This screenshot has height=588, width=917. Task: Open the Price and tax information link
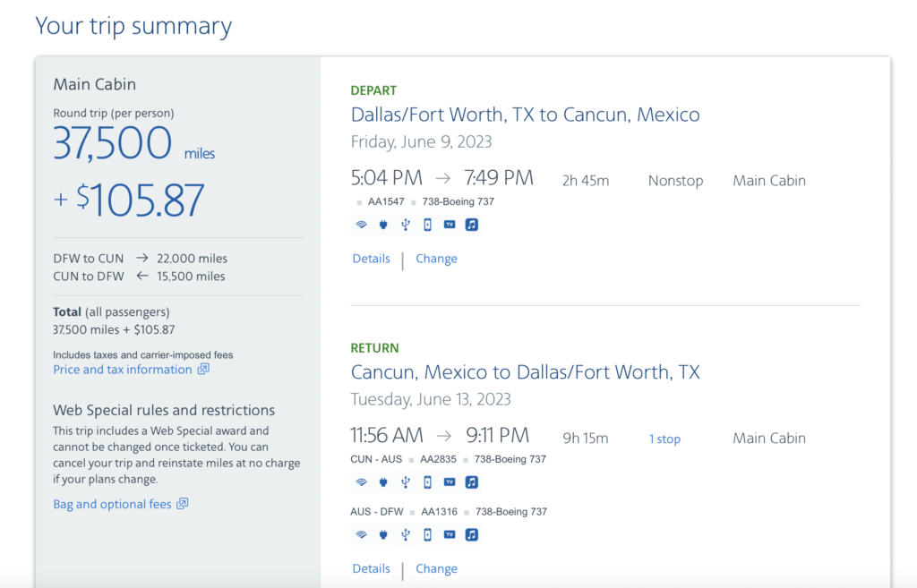(123, 370)
